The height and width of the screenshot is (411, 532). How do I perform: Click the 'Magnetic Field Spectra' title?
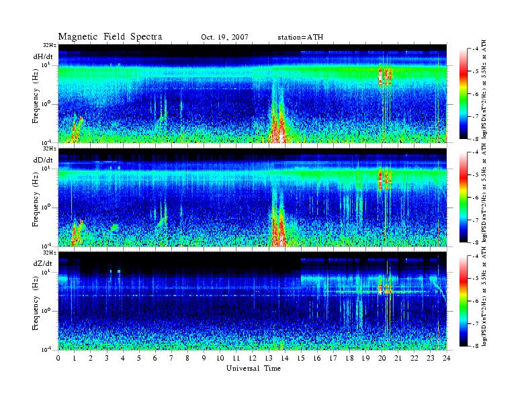110,37
